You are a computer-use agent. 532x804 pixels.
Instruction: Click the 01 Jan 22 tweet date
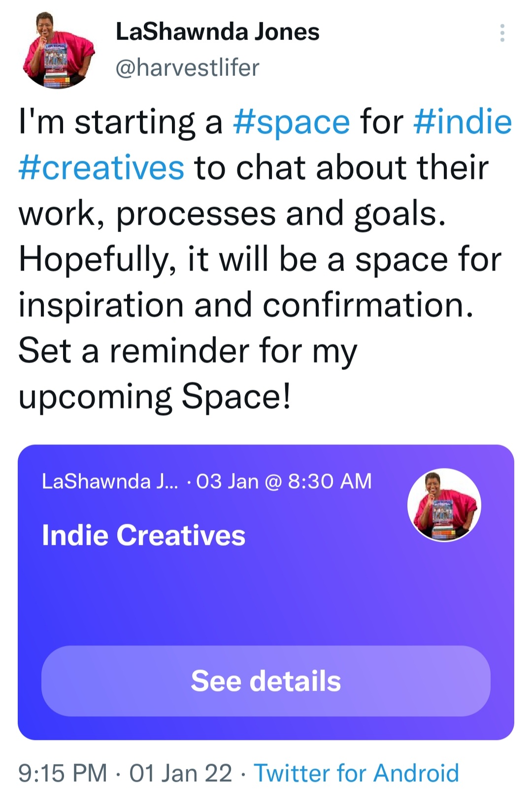180,773
